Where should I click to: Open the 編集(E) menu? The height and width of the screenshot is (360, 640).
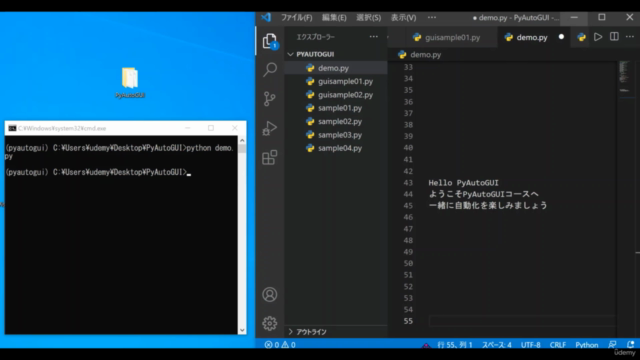[334, 18]
